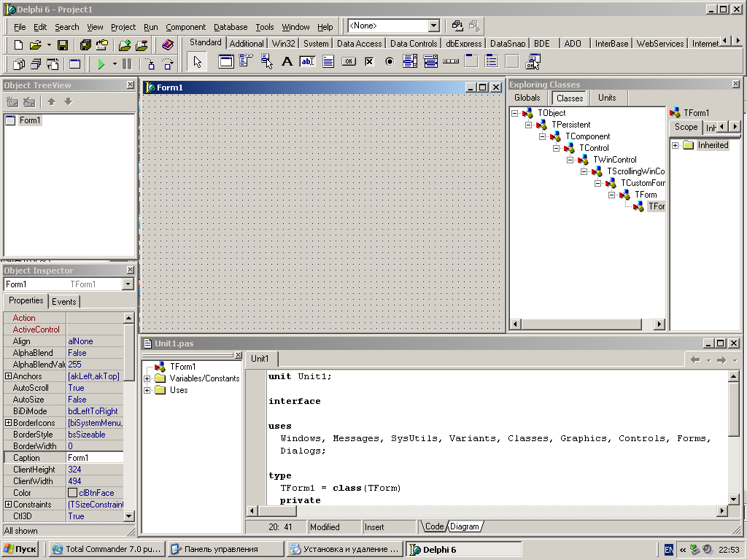Switch to the Events tab in Object Inspector
Viewport: 747px width, 560px height.
pyautogui.click(x=64, y=301)
